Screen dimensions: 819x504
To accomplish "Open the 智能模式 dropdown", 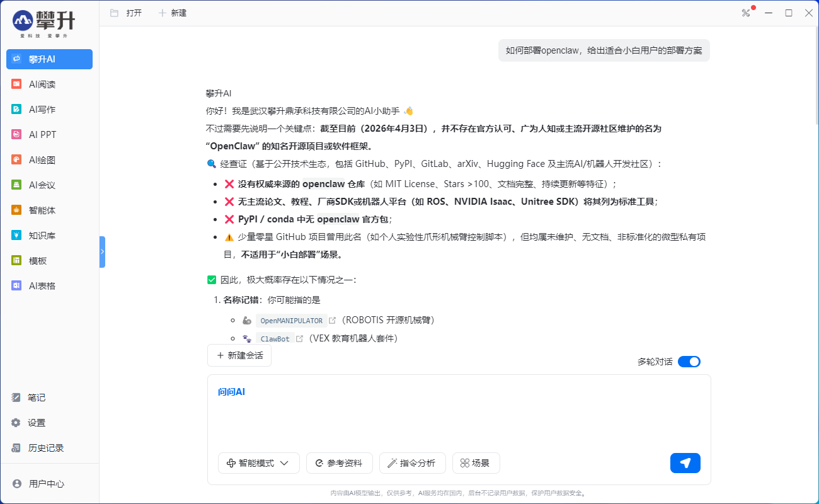I will click(259, 463).
